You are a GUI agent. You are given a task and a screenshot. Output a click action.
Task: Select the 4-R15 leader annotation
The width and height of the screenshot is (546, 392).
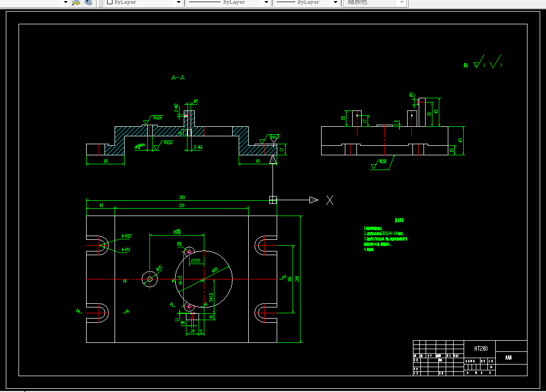point(126,236)
